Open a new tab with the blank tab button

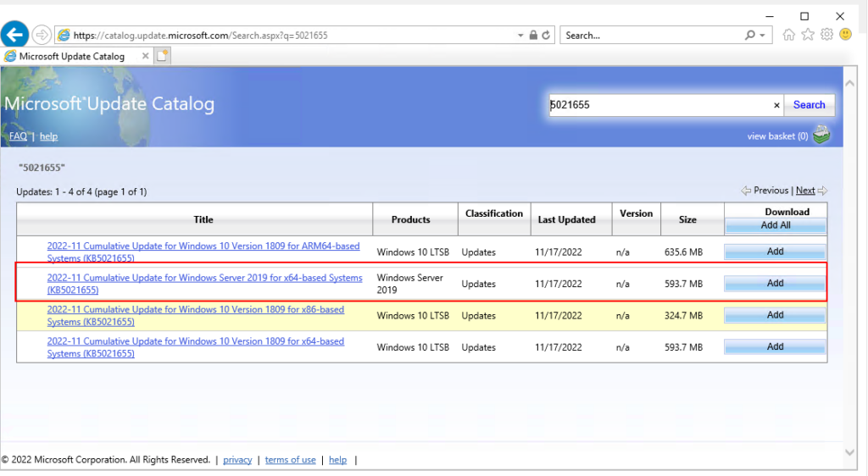[x=162, y=56]
